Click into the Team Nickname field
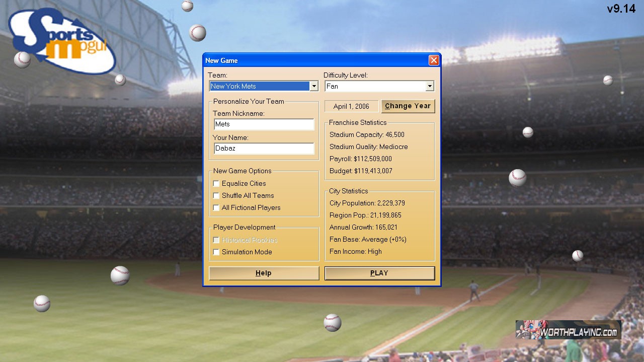Screen dimensions: 644x362 264,124
